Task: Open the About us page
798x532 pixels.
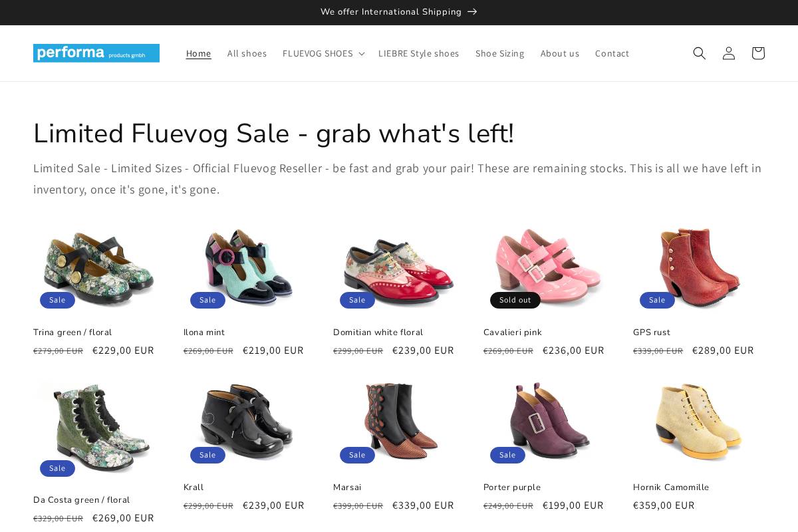Action: 559,53
